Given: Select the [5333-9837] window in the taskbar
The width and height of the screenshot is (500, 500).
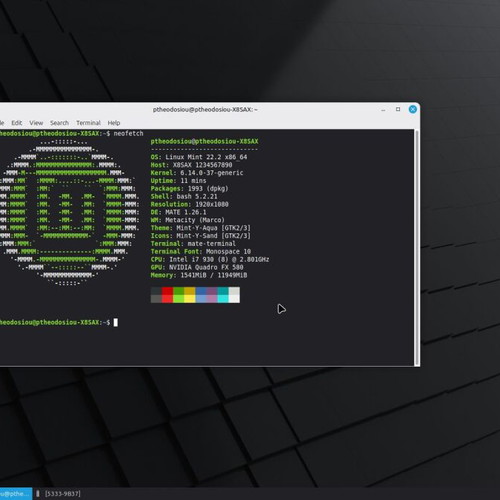Looking at the screenshot, I should (63, 494).
